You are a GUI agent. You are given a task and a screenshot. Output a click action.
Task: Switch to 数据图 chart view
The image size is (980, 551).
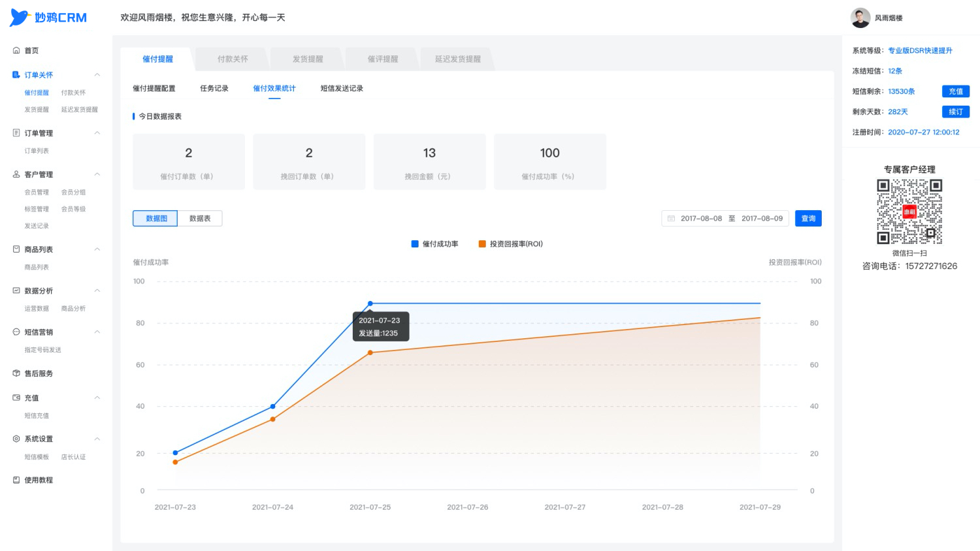point(155,219)
